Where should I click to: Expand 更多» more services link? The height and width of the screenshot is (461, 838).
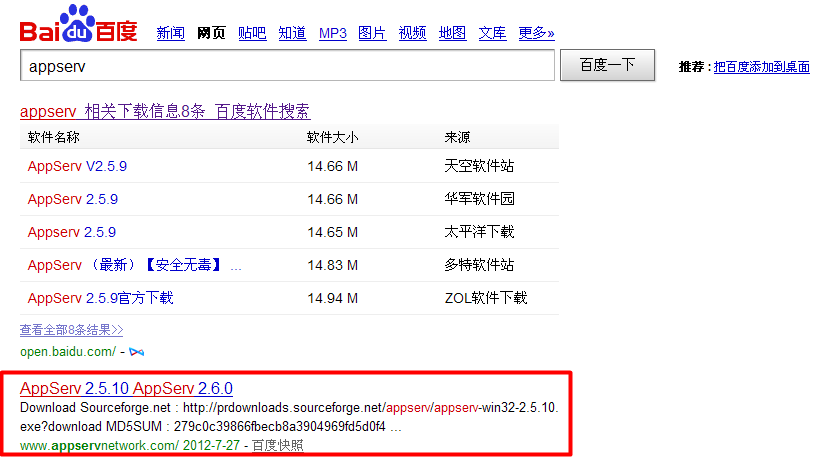point(536,33)
